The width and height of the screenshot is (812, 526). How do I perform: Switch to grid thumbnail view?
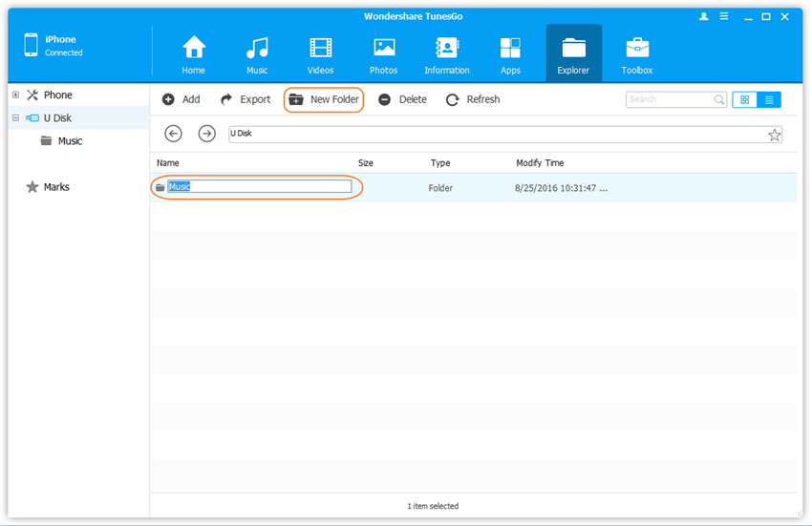745,99
